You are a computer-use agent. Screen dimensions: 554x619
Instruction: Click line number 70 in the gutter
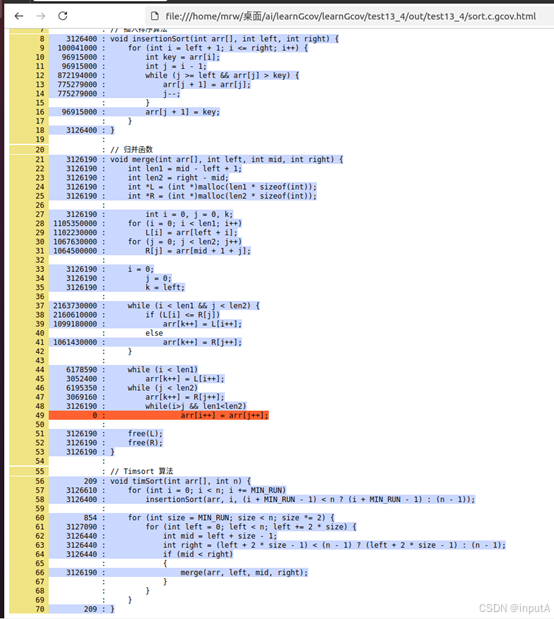40,609
